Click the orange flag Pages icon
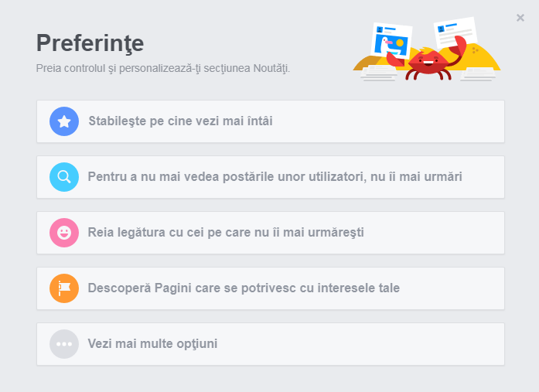539x392 pixels. click(x=64, y=288)
